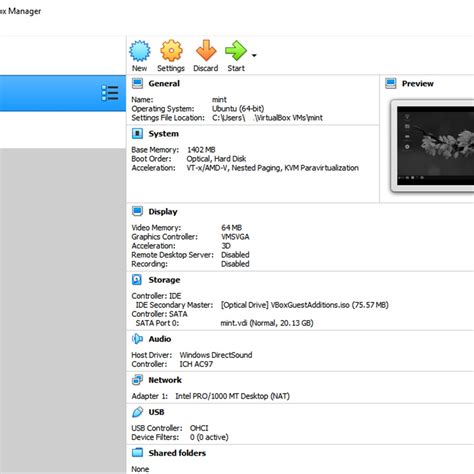Click the 'SATA Port 0:' label
The width and height of the screenshot is (474, 474).
pyautogui.click(x=157, y=323)
